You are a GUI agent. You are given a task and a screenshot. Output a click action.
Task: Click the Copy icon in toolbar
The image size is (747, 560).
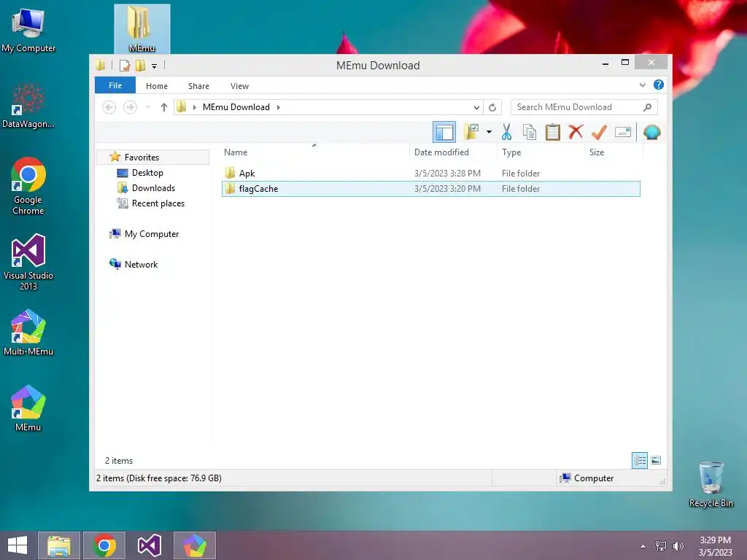[530, 132]
